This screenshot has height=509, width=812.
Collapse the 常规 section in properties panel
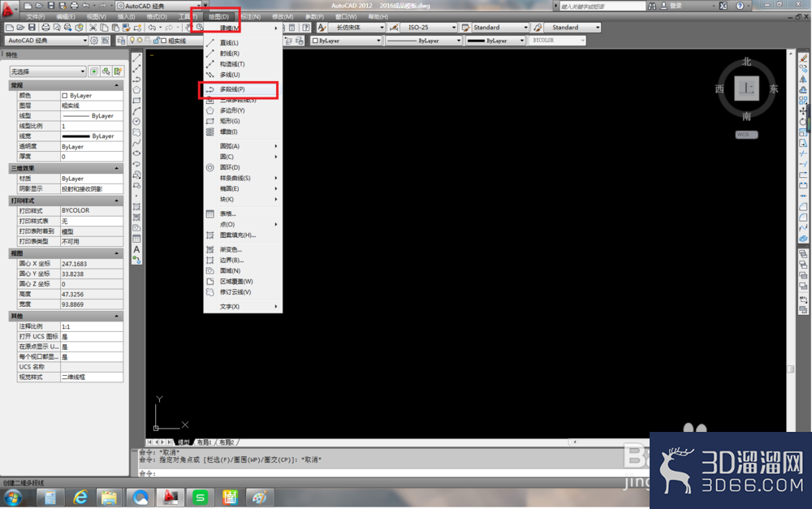[x=116, y=85]
